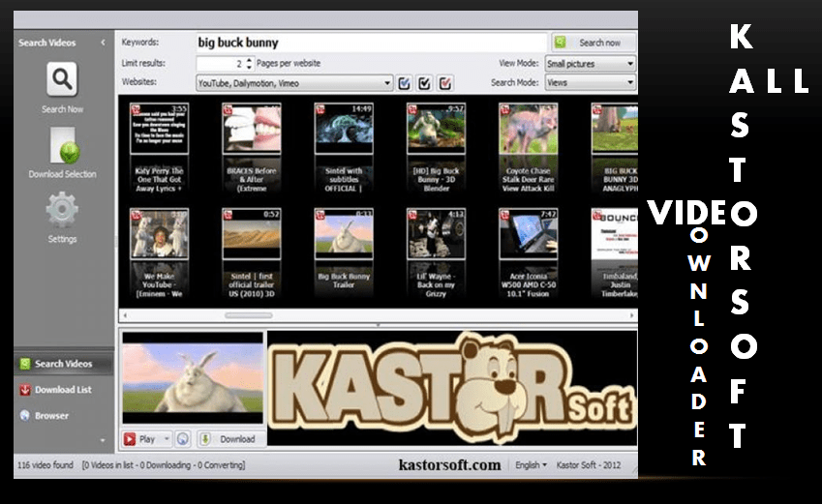Viewport: 822px width, 504px height.
Task: Toggle the red website checkbox icon
Action: (445, 83)
